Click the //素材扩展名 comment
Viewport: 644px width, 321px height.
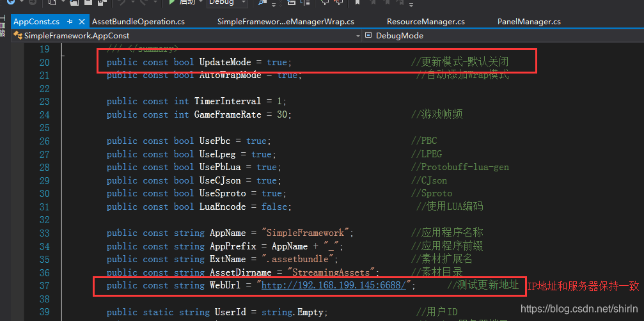[442, 260]
